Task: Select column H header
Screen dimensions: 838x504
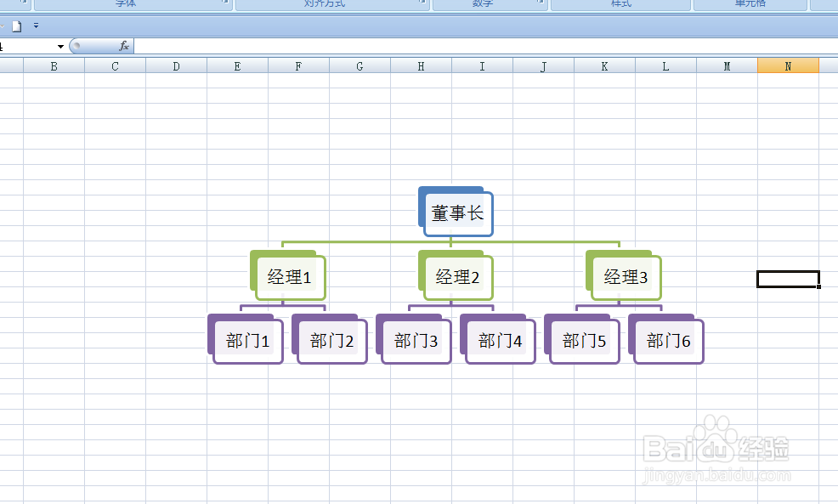Action: tap(422, 66)
